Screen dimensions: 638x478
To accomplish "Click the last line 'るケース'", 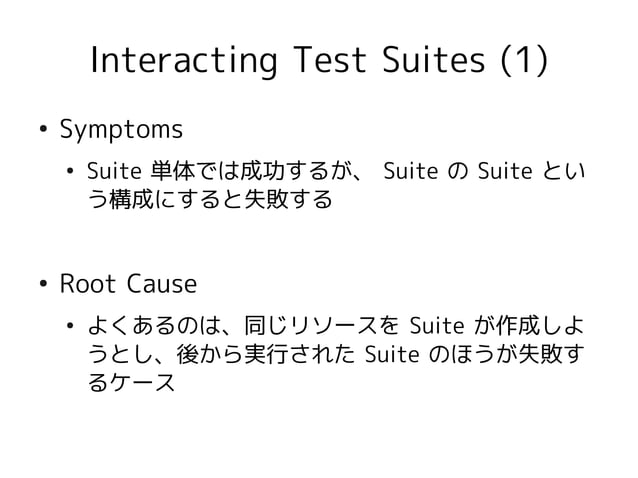I will tap(132, 385).
